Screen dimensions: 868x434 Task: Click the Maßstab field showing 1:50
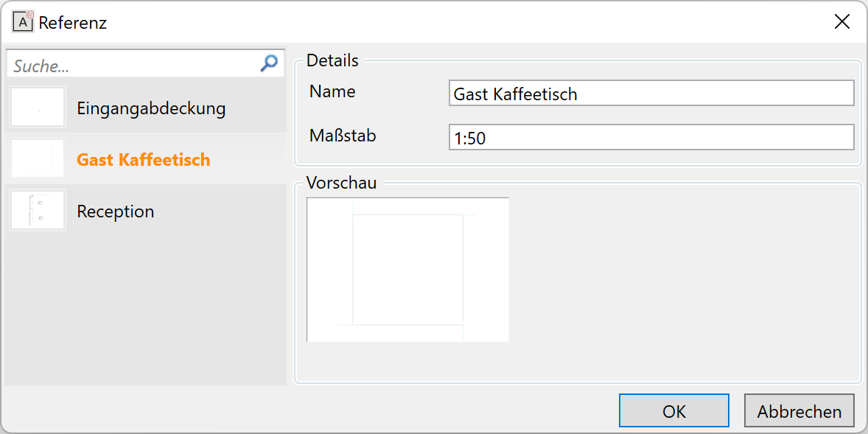pyautogui.click(x=651, y=137)
